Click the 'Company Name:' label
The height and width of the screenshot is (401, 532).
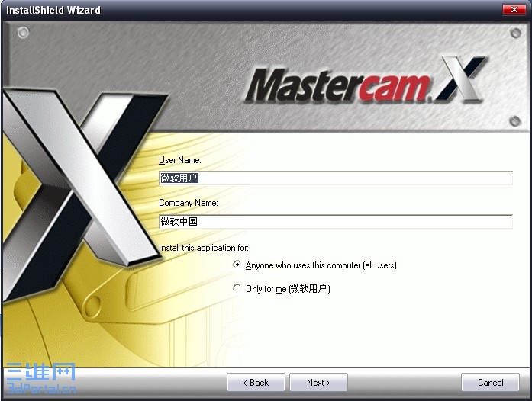tap(189, 203)
